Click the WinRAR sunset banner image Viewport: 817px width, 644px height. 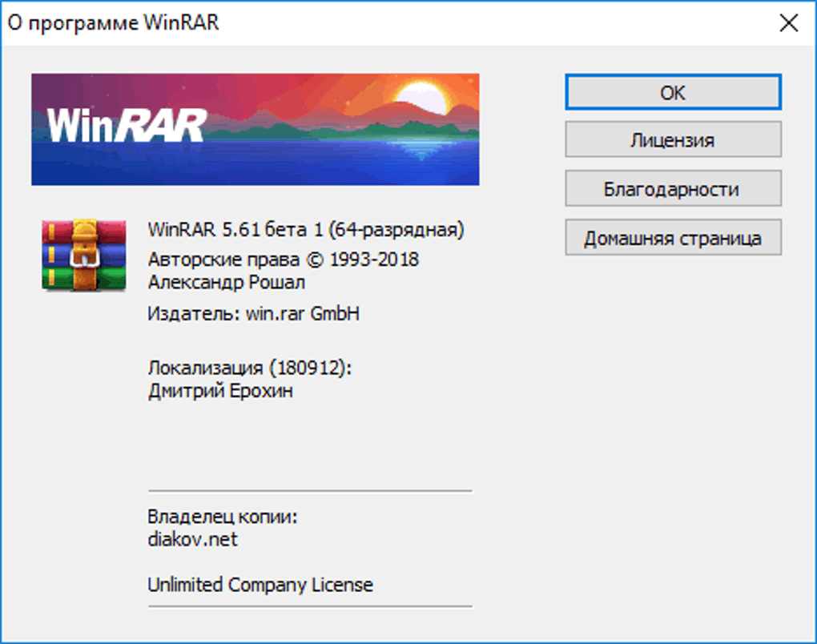256,129
